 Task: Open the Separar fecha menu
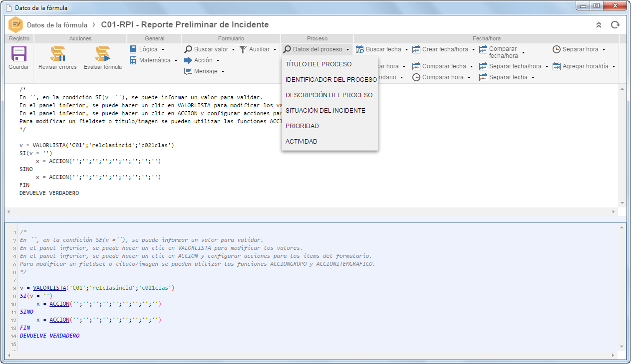click(x=507, y=77)
